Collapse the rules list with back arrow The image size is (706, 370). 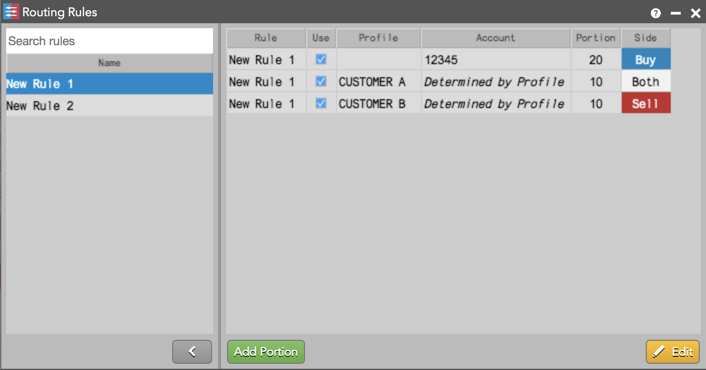[x=192, y=352]
